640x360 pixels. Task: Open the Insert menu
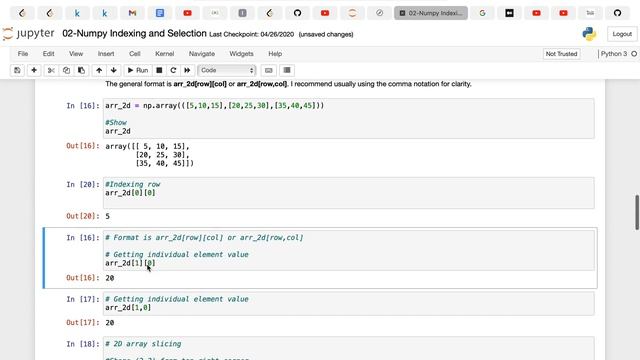tap(106, 53)
